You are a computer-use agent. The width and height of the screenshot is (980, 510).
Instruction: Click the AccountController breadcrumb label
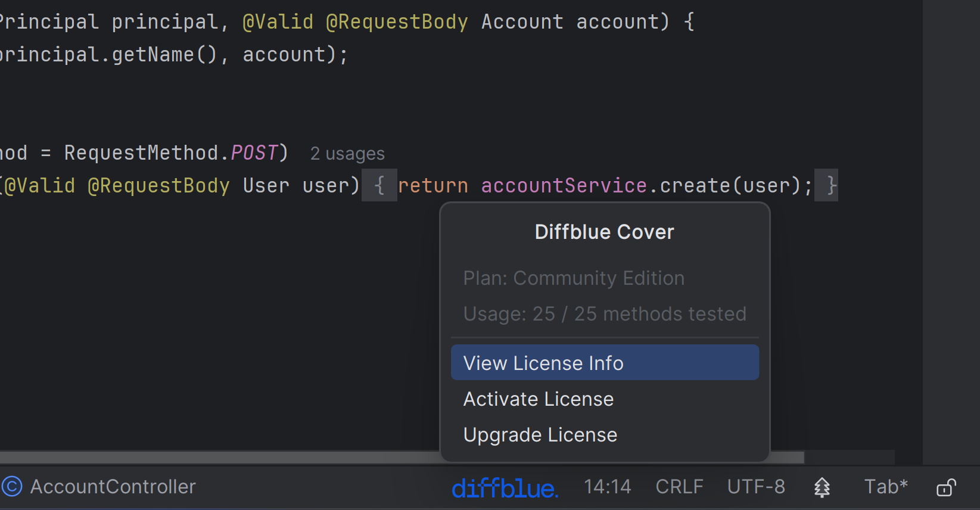pos(113,487)
